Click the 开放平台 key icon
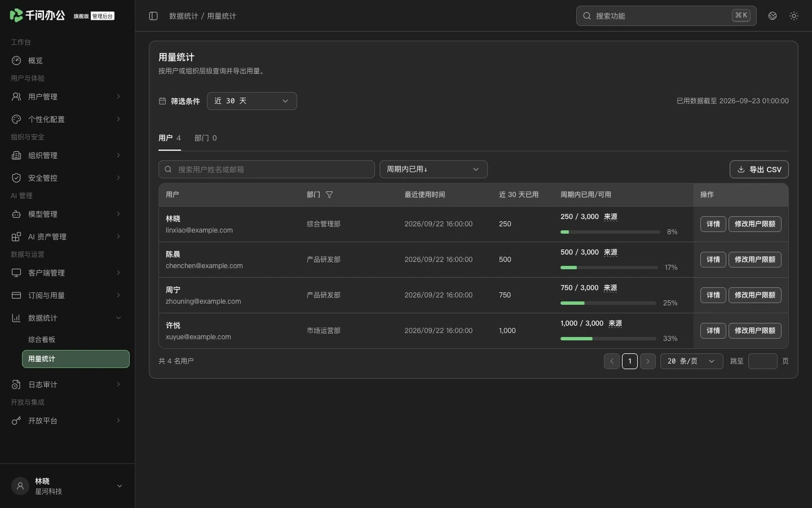This screenshot has height=508, width=812. (16, 421)
